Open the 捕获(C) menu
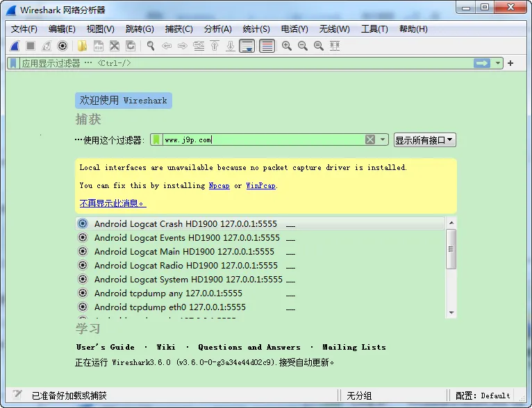The image size is (532, 408). (x=178, y=29)
